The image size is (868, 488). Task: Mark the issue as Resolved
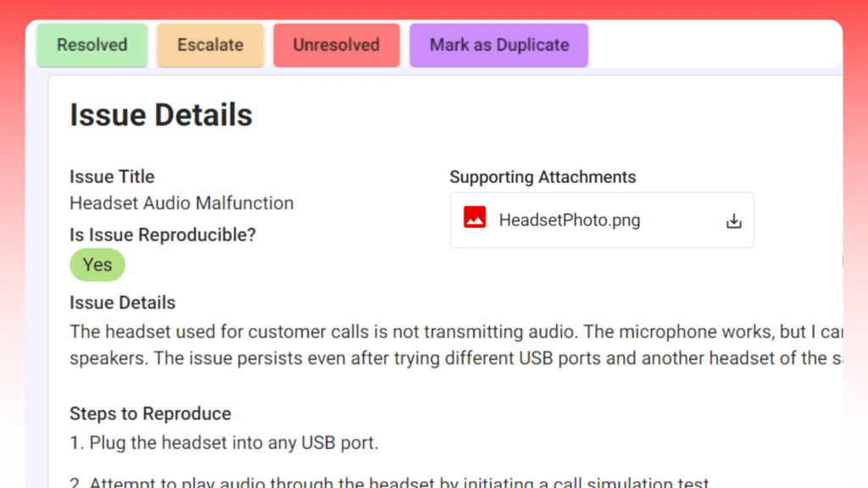pyautogui.click(x=92, y=45)
